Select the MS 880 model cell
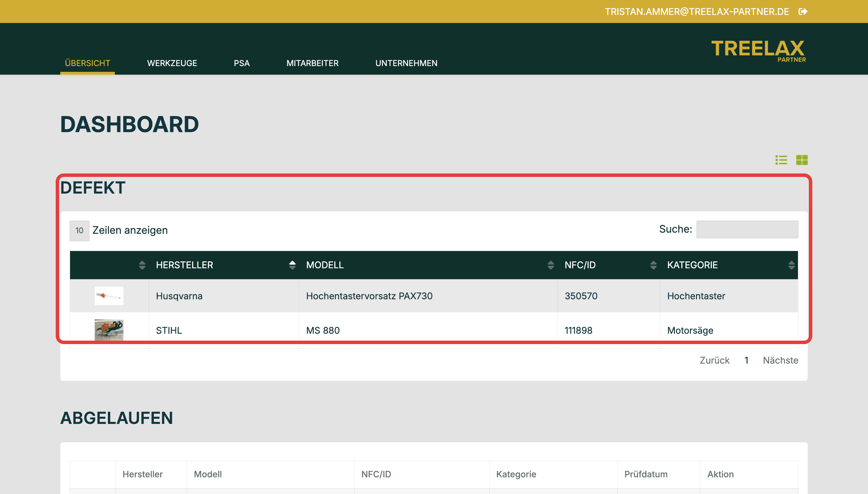The height and width of the screenshot is (494, 868). pos(428,330)
